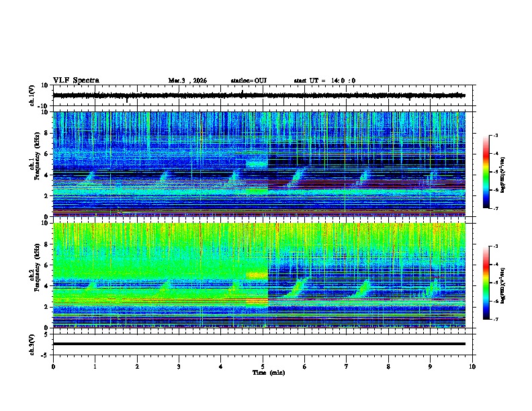Click the ch.2 color scale bar
The image size is (532, 411).
click(486, 283)
